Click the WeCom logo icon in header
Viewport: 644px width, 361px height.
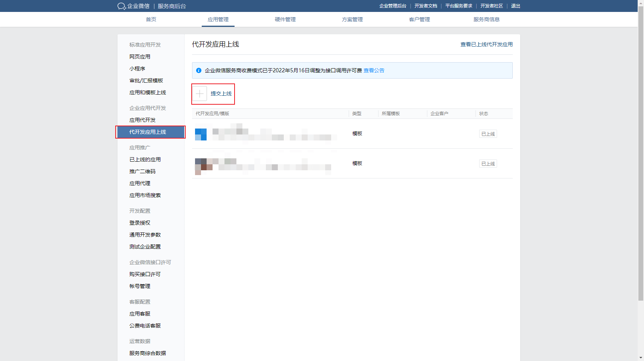(x=122, y=6)
